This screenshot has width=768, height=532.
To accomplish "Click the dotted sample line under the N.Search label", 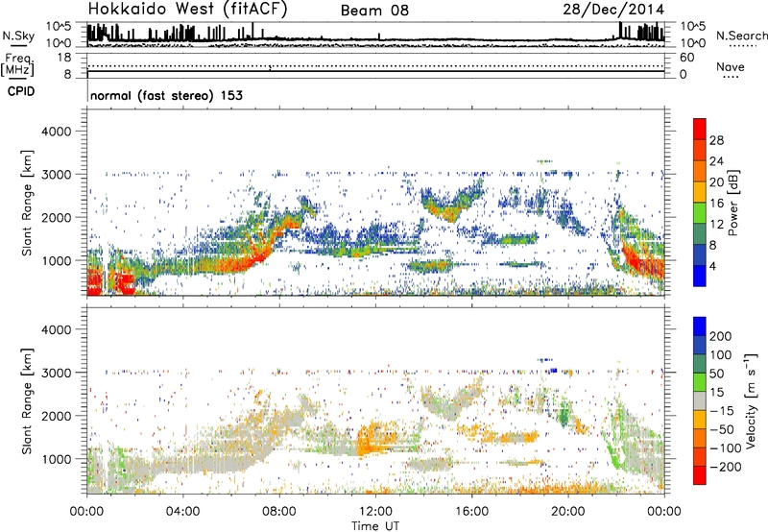I will point(743,46).
